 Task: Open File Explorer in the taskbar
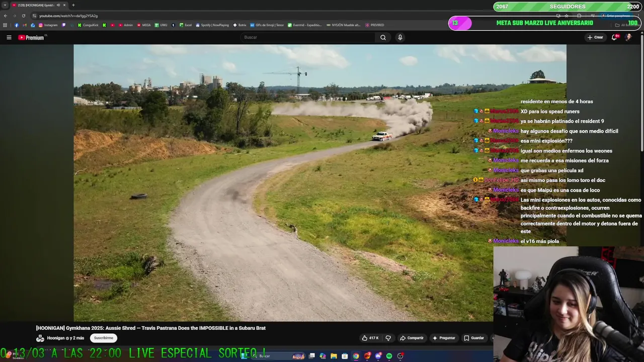pos(334,356)
